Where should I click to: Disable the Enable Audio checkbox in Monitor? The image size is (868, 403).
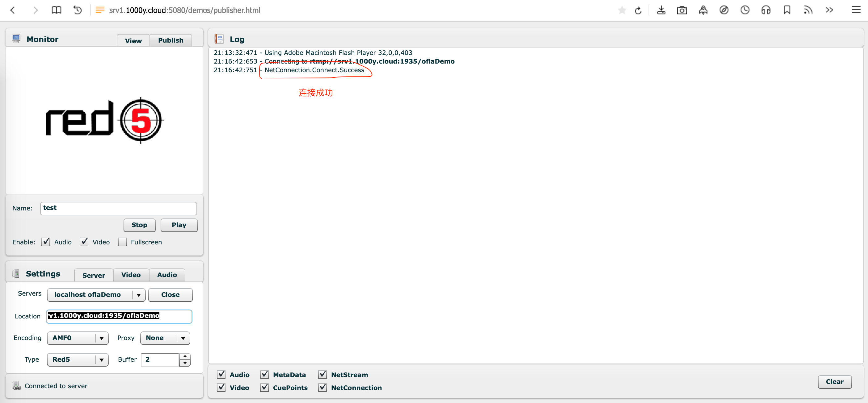click(45, 242)
